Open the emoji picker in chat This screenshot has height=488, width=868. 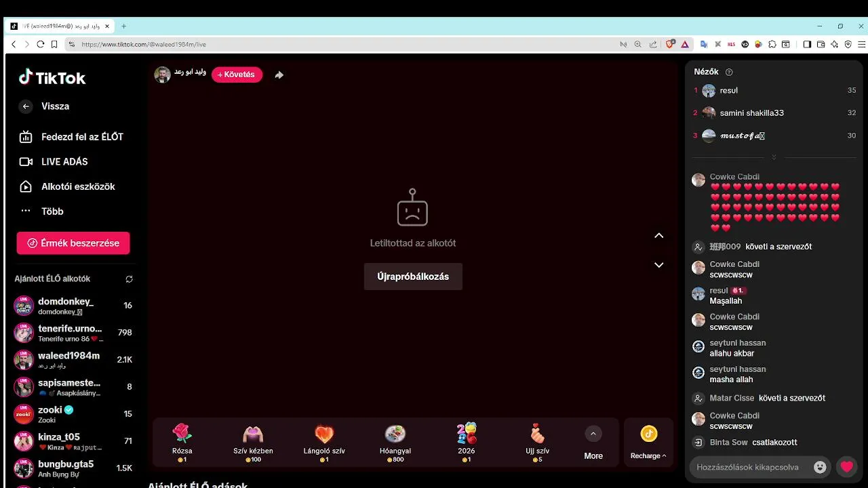click(821, 467)
